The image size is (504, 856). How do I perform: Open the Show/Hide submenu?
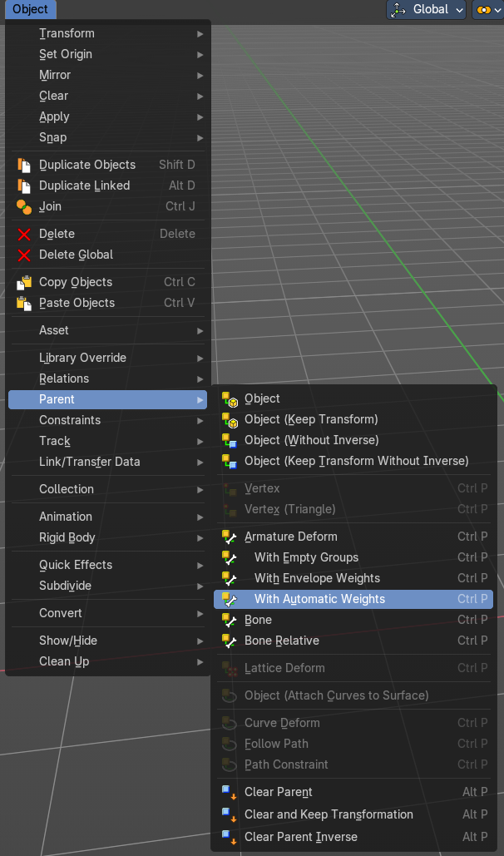[x=107, y=641]
